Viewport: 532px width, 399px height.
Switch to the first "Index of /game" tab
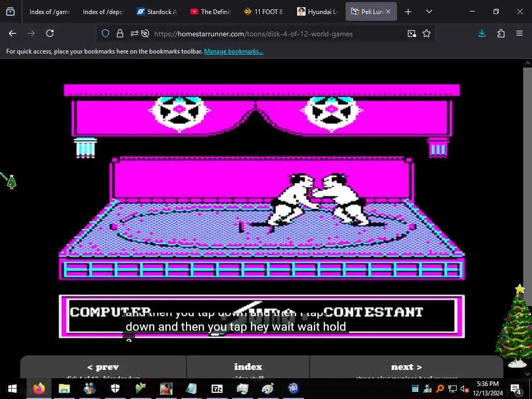click(49, 12)
